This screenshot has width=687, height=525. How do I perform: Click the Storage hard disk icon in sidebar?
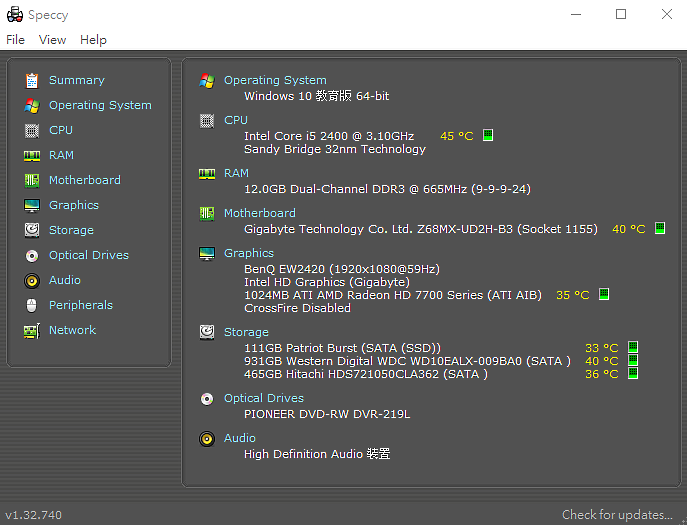[32, 230]
